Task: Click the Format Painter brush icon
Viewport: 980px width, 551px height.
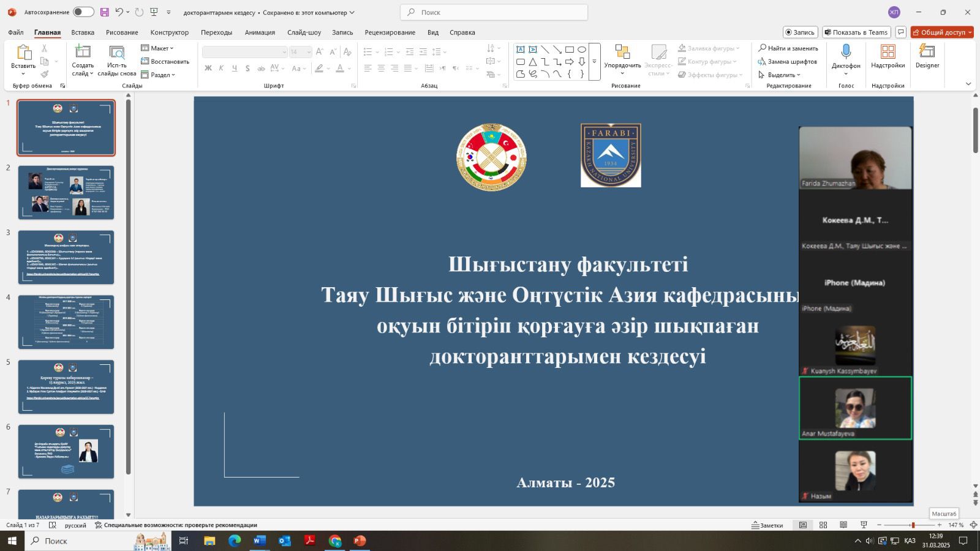Action: 44,74
